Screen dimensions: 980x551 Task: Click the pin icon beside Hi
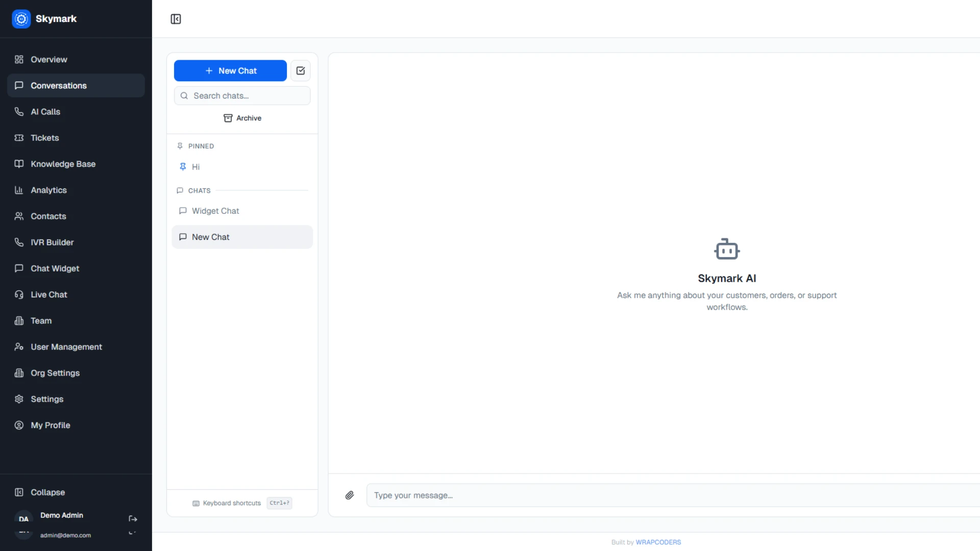point(183,167)
